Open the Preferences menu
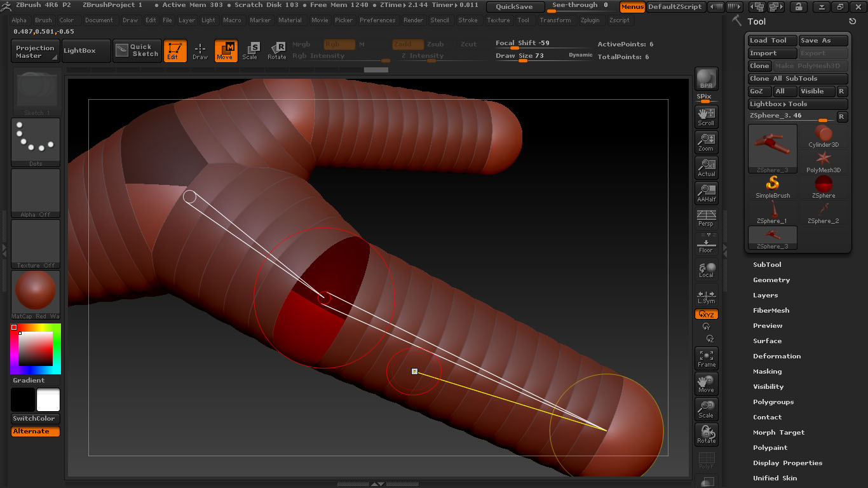 coord(377,20)
